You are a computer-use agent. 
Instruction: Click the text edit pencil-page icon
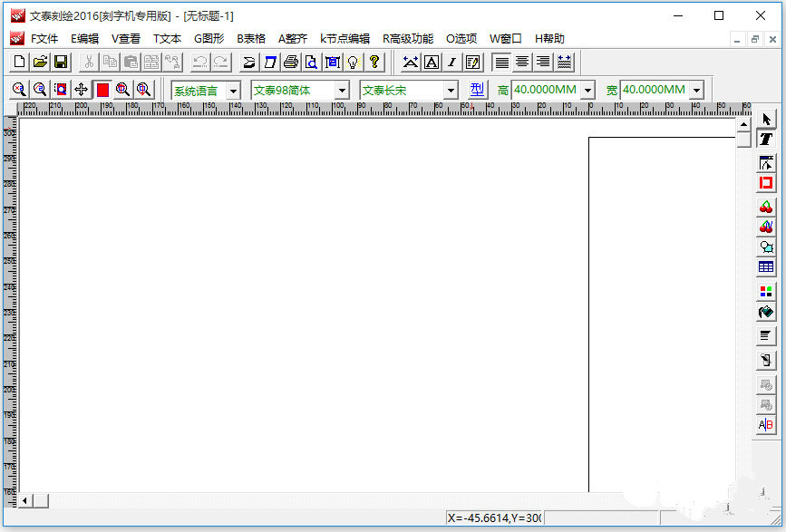pos(472,63)
